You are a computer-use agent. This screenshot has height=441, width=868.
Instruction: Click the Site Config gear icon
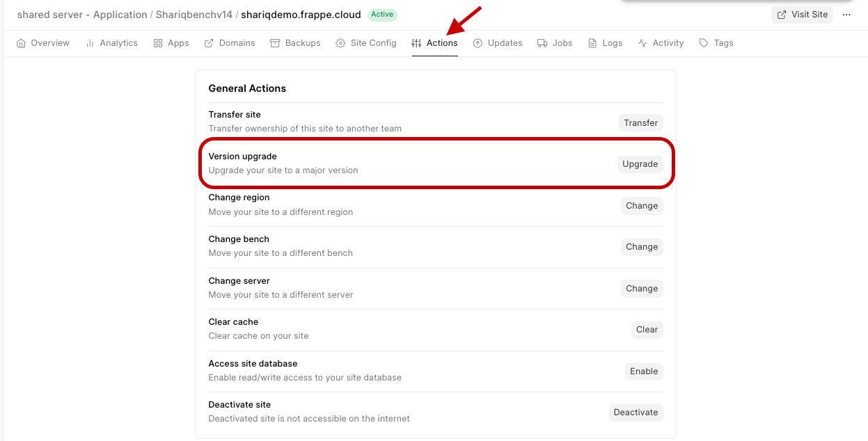coord(340,43)
